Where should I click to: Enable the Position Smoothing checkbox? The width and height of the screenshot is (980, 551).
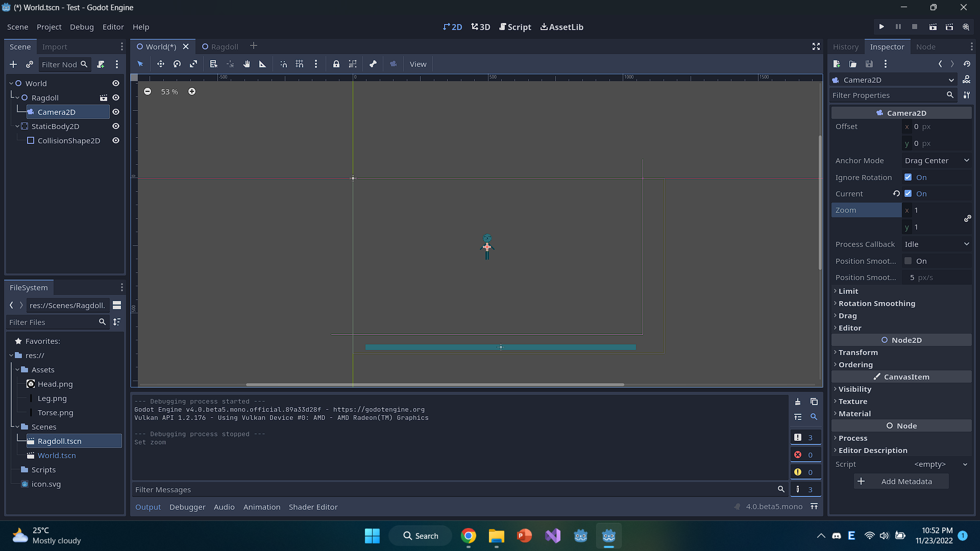click(908, 261)
